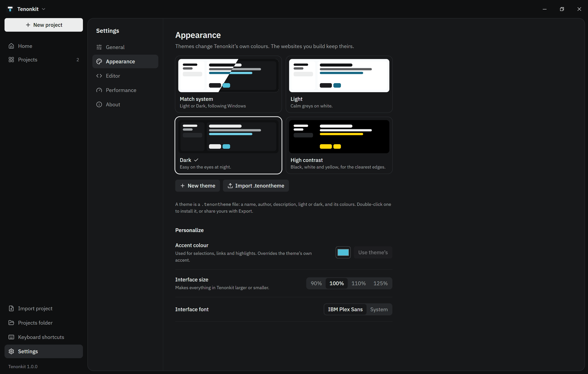Create a new project
The image size is (588, 374).
(x=44, y=25)
